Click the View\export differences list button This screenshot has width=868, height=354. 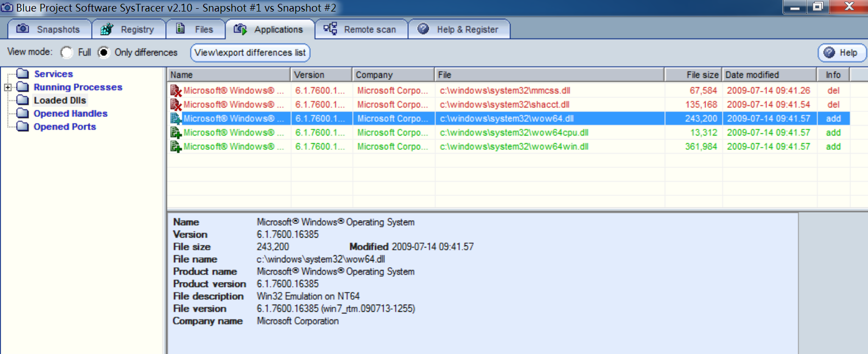click(x=250, y=53)
